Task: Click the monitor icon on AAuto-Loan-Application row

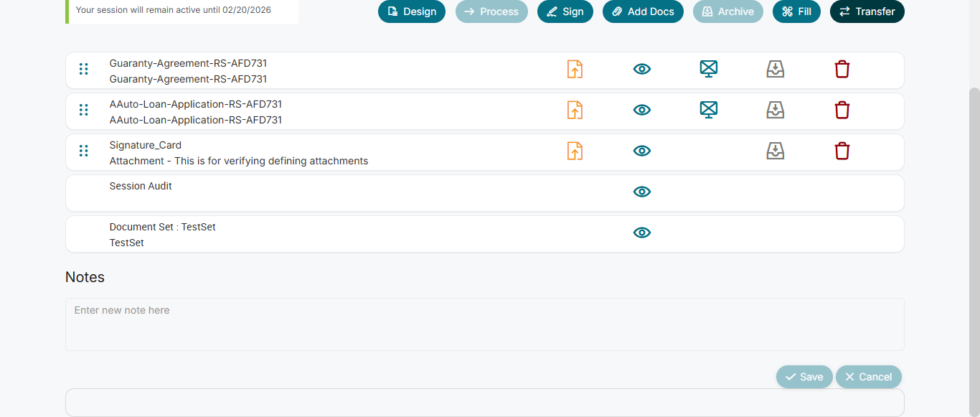Action: 709,110
